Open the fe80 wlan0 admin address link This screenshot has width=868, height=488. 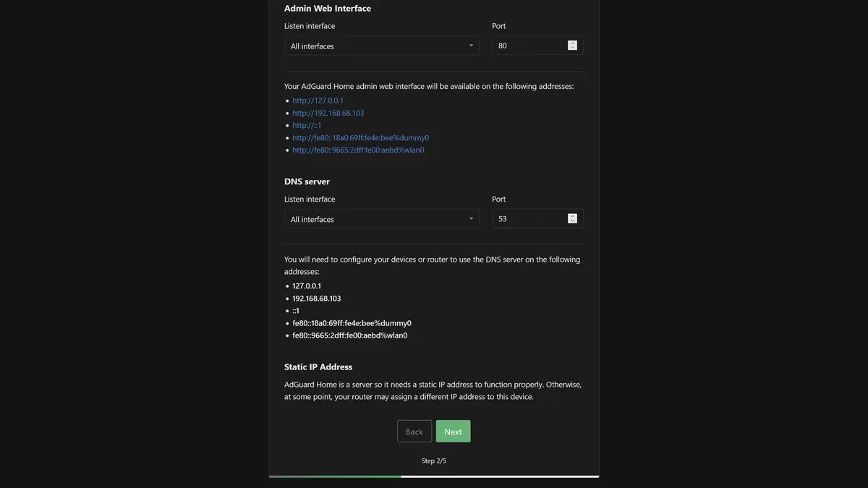click(358, 150)
